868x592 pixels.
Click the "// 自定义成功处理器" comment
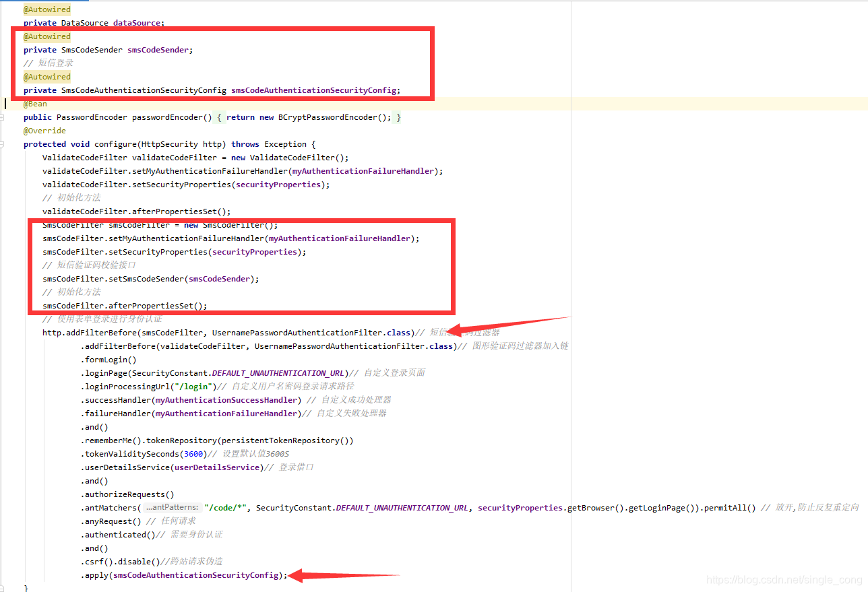pyautogui.click(x=349, y=400)
